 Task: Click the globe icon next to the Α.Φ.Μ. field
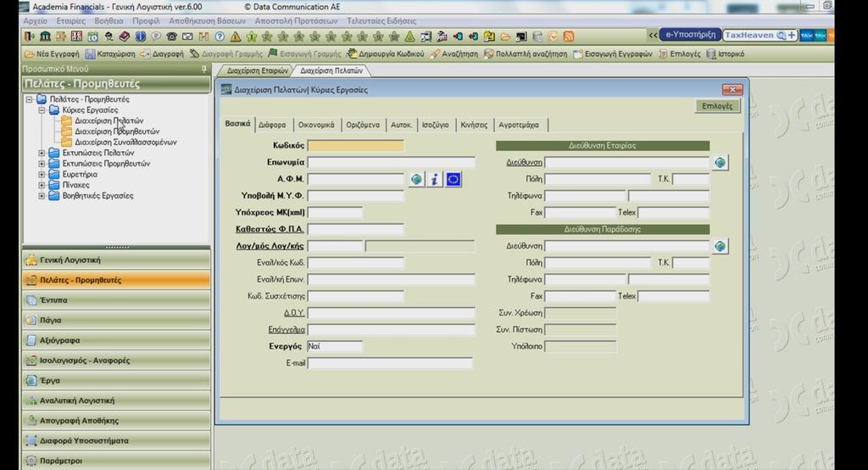coord(417,179)
